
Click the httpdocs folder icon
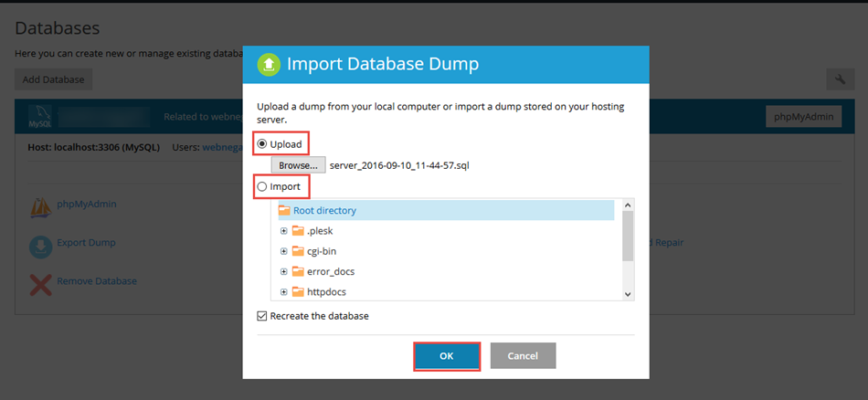point(299,292)
